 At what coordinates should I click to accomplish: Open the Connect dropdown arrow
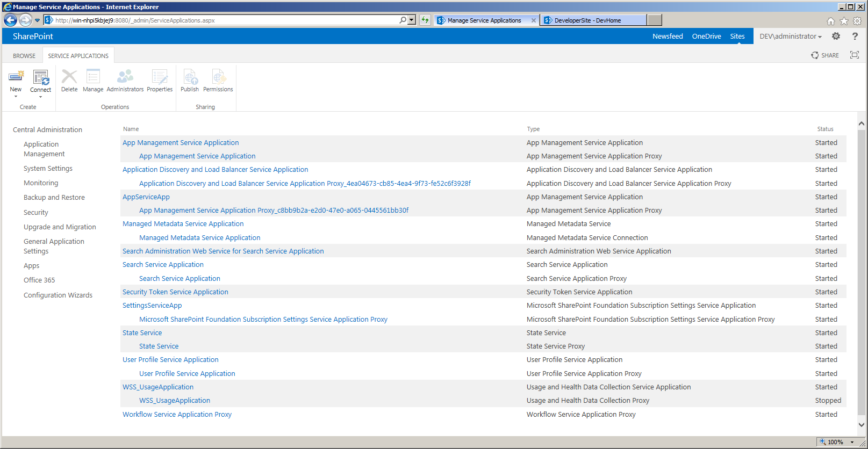(40, 97)
